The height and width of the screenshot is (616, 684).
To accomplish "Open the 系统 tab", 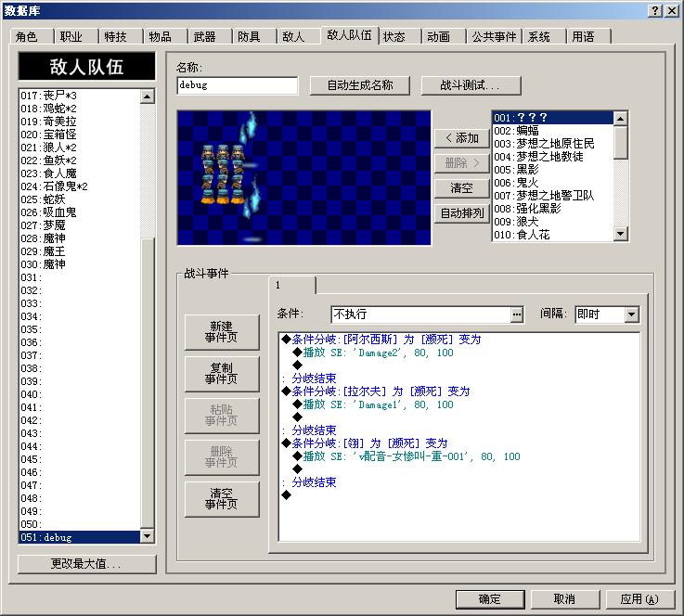I will 544,36.
